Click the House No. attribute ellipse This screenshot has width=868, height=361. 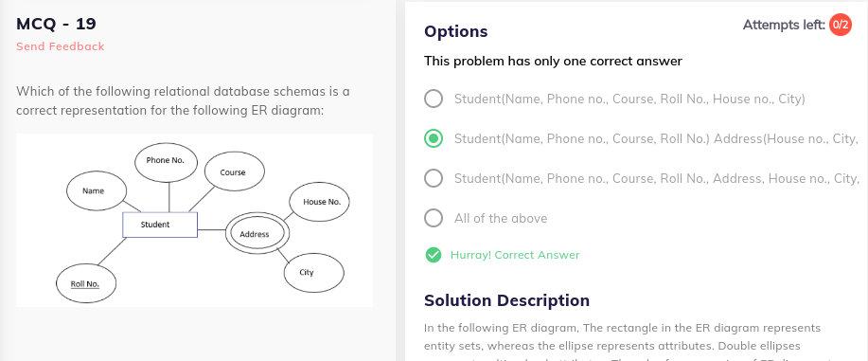point(319,202)
